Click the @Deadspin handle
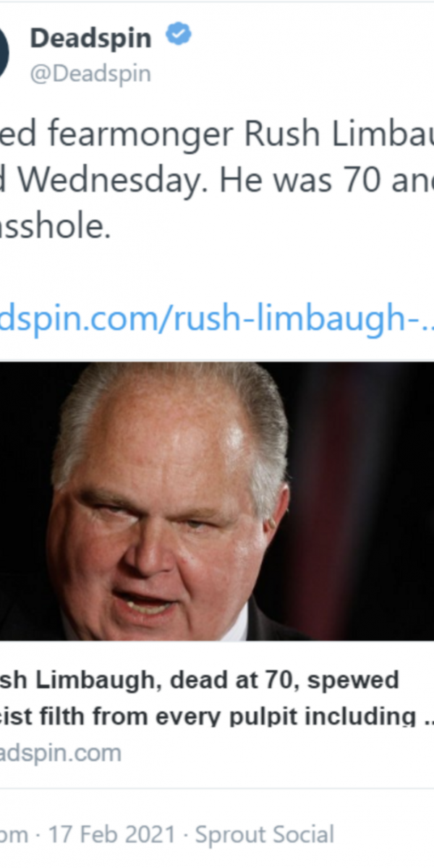The width and height of the screenshot is (434, 868). pyautogui.click(x=90, y=75)
